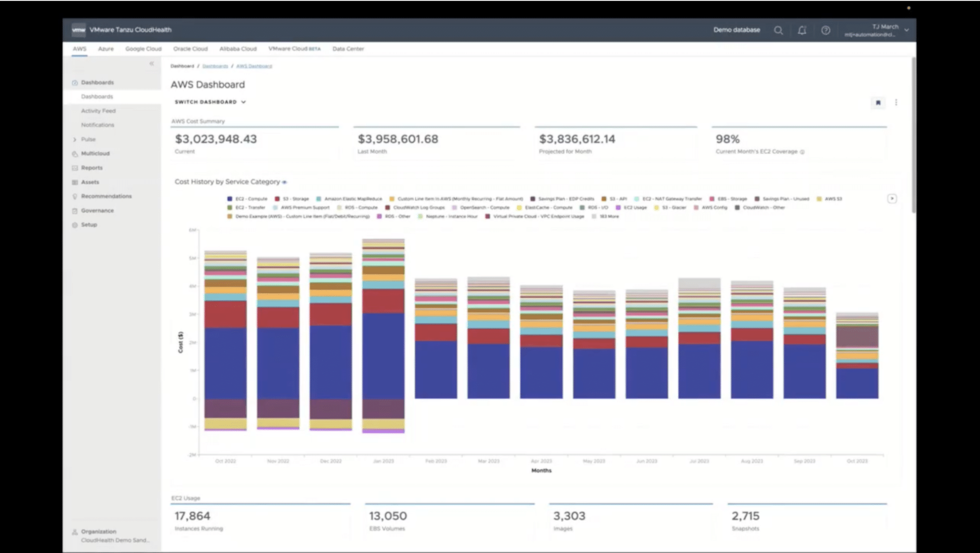
Task: Expand the Pulse sidebar section
Action: pyautogui.click(x=75, y=139)
